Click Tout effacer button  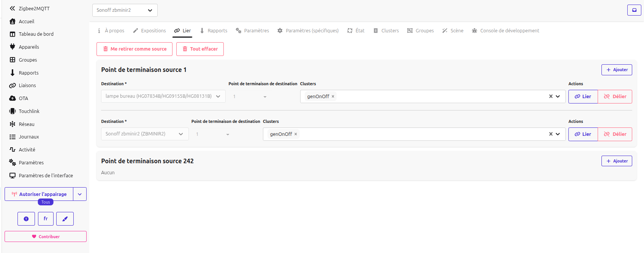(200, 49)
